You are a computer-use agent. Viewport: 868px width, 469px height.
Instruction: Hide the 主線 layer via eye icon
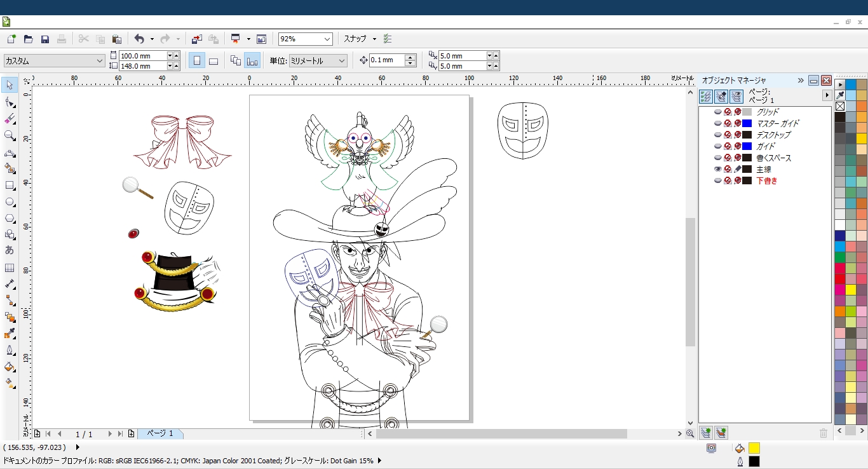718,169
